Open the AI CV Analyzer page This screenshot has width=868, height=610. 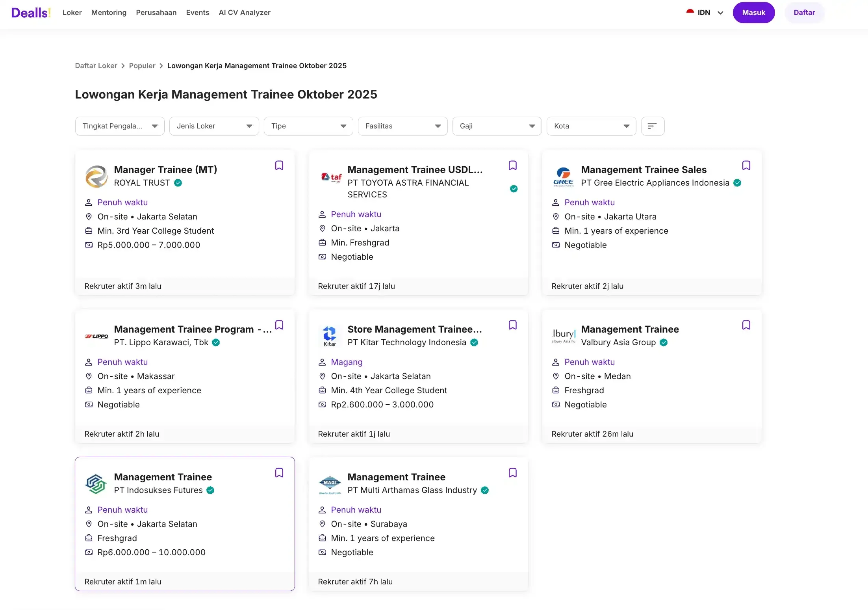(x=244, y=13)
